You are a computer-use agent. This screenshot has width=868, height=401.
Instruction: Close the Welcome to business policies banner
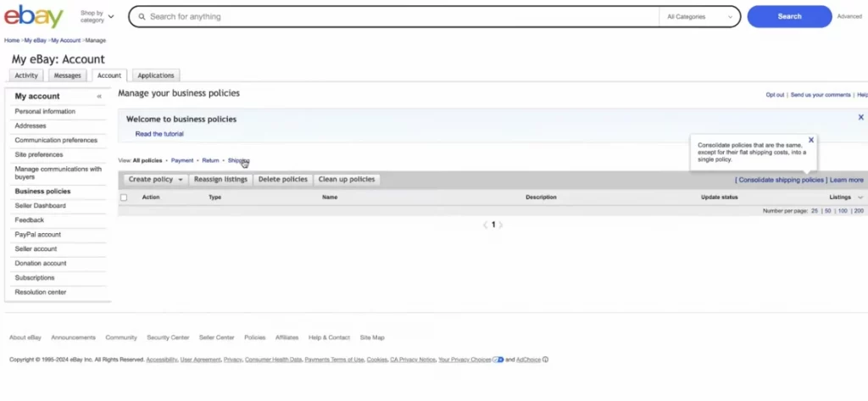pos(861,118)
